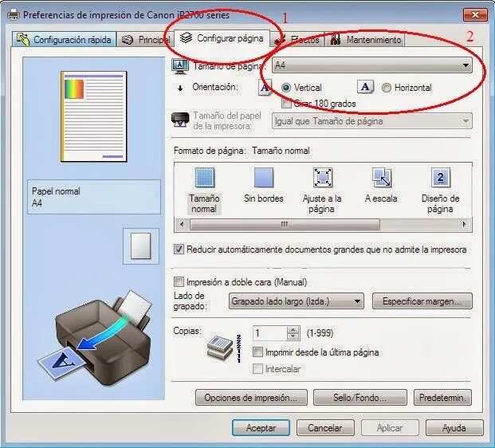This screenshot has height=448, width=495.
Task: Select the Diseño de página icon
Action: (440, 178)
